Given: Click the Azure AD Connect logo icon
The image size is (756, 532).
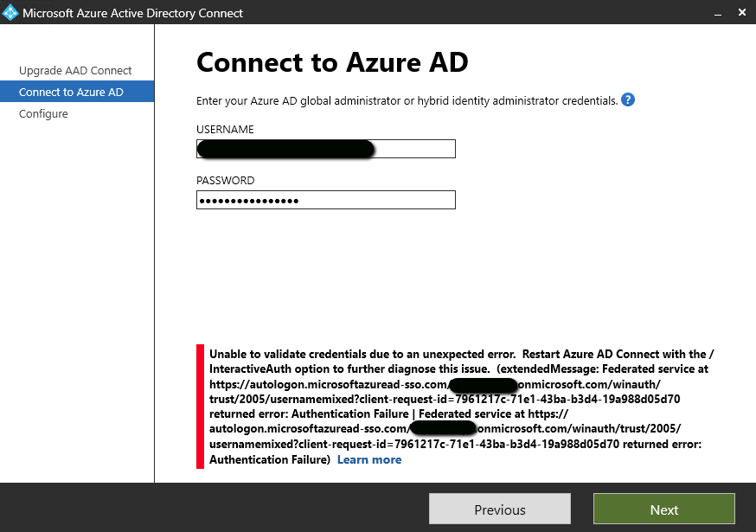Looking at the screenshot, I should tap(10, 13).
